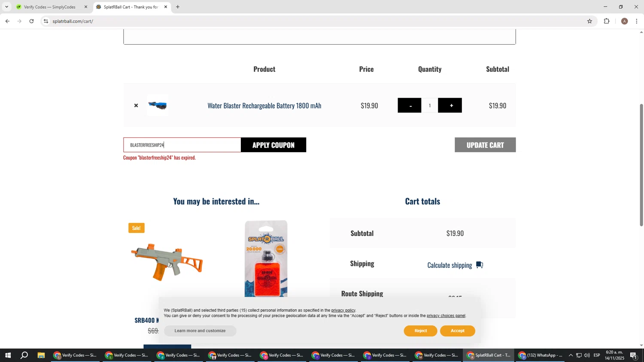Close the SplatRBall Cart tab
This screenshot has height=362, width=644.
[166, 7]
